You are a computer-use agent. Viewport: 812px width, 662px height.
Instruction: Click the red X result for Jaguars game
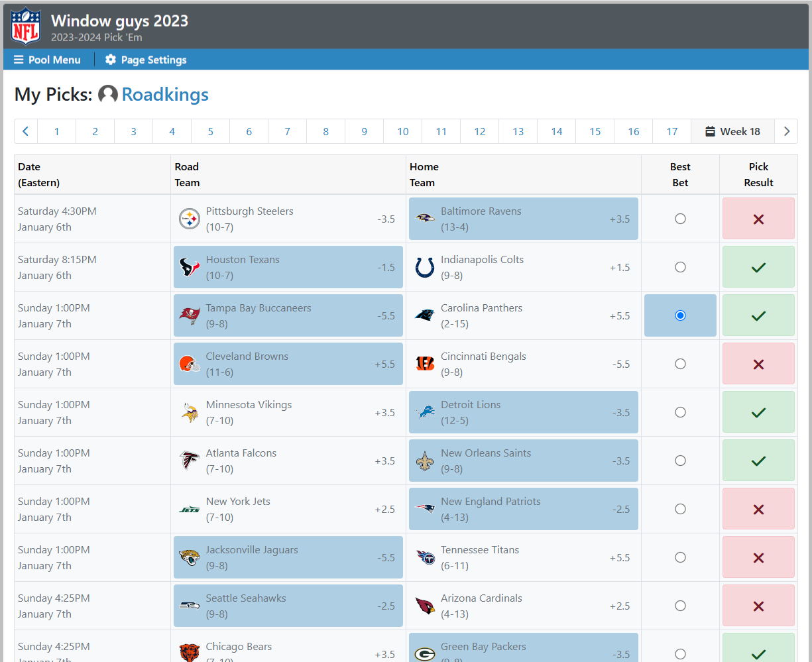[x=758, y=557]
